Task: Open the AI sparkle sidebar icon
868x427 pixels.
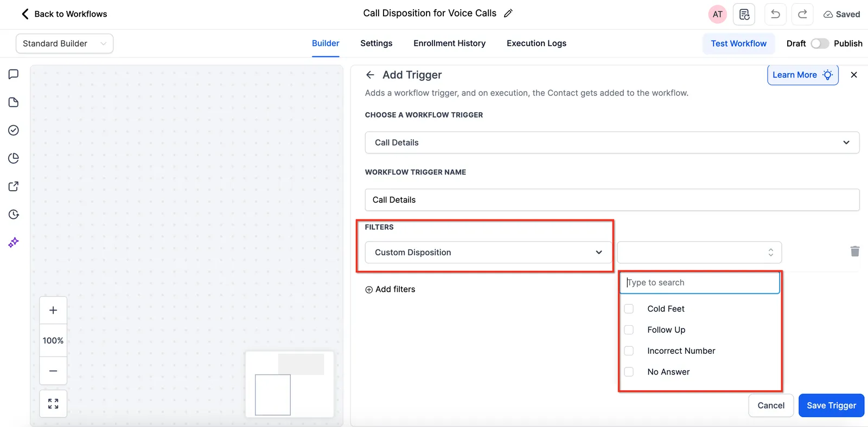Action: click(x=14, y=242)
